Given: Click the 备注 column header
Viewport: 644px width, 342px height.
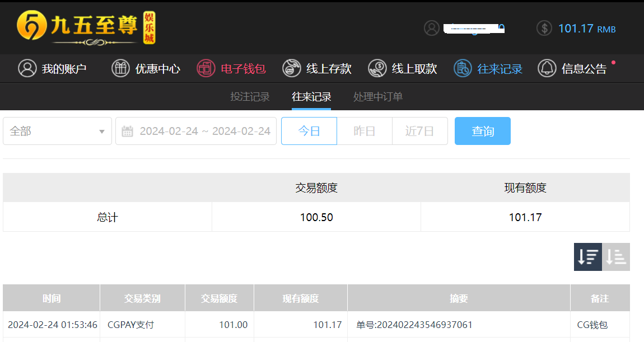Looking at the screenshot, I should pyautogui.click(x=600, y=298).
